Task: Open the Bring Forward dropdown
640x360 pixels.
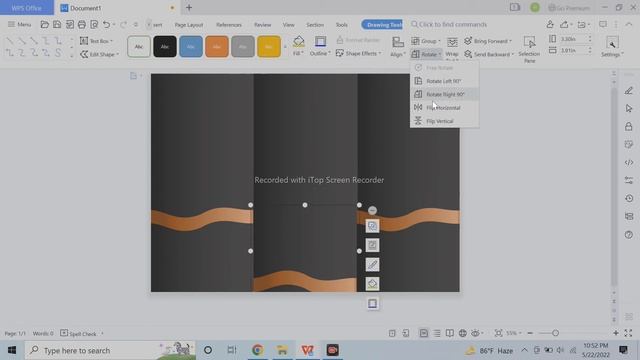Action: tap(488, 41)
